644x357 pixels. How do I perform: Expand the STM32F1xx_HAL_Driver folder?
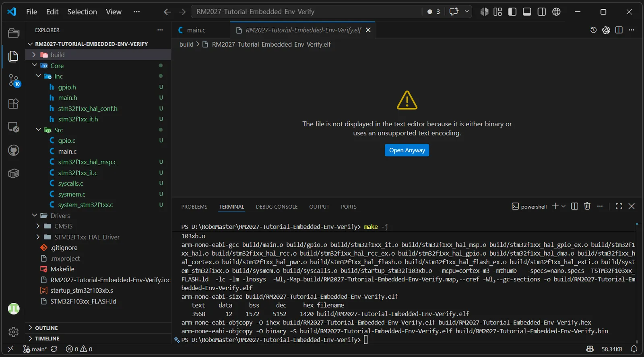point(38,237)
